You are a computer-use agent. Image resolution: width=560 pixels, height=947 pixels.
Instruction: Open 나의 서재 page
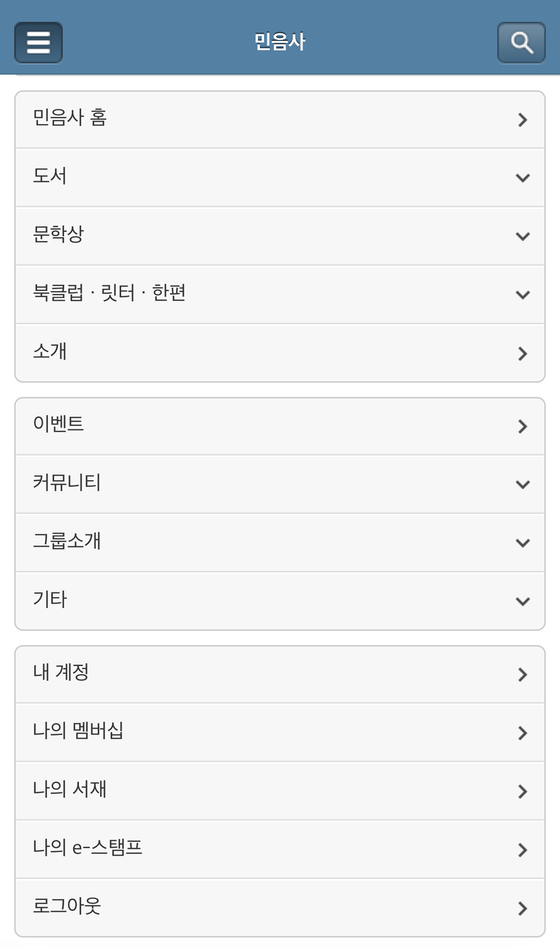point(69,789)
